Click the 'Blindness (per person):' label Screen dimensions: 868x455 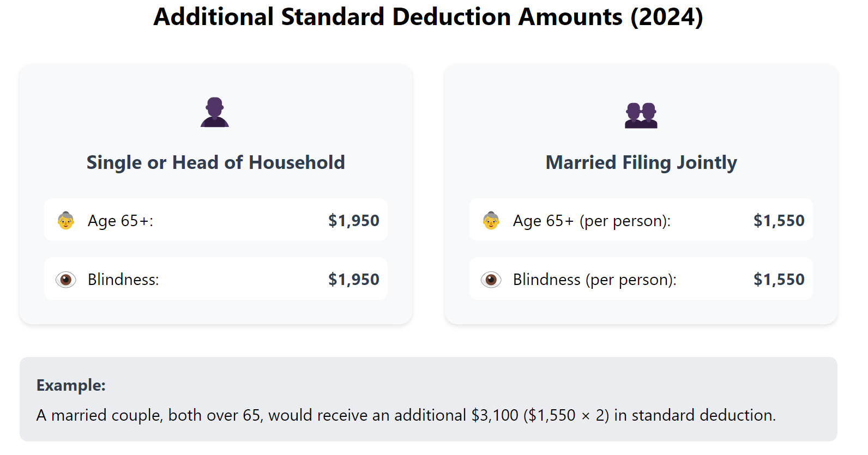coord(594,280)
